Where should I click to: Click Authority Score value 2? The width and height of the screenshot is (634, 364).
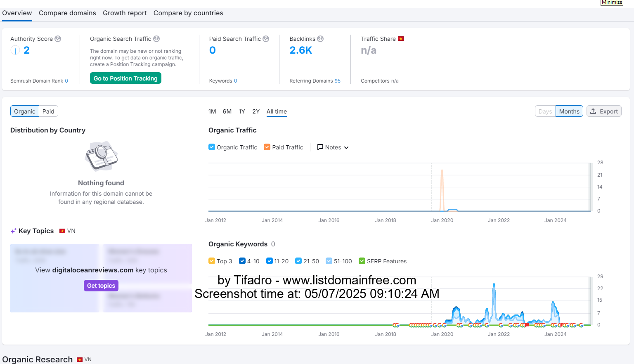[x=26, y=50]
